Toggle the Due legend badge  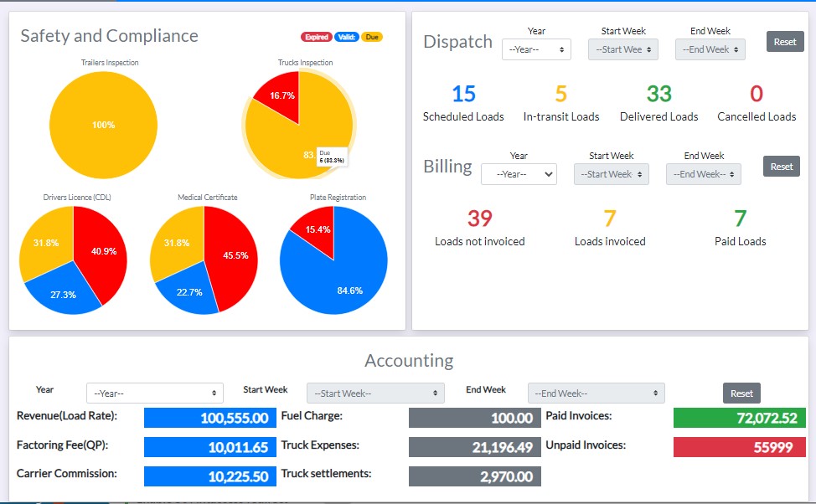click(x=372, y=37)
